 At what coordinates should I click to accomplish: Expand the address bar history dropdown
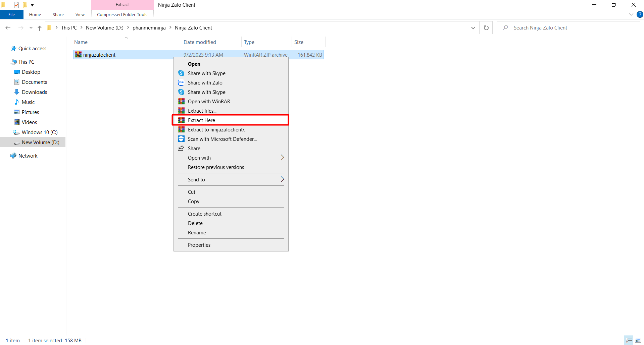pyautogui.click(x=473, y=28)
